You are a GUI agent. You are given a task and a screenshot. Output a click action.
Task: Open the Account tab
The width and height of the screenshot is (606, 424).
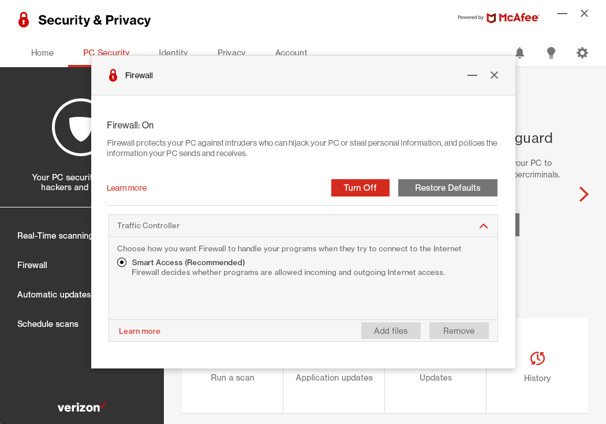[291, 53]
